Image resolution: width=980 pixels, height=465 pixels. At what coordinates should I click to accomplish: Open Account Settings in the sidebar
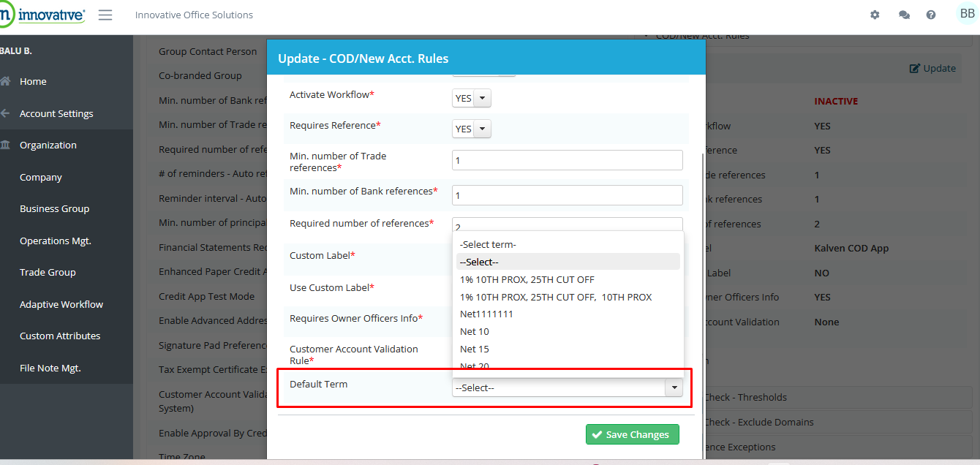click(56, 113)
